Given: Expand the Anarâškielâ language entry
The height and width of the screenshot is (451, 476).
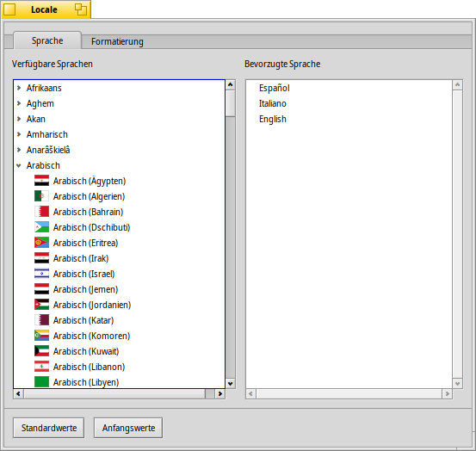Looking at the screenshot, I should pos(19,150).
